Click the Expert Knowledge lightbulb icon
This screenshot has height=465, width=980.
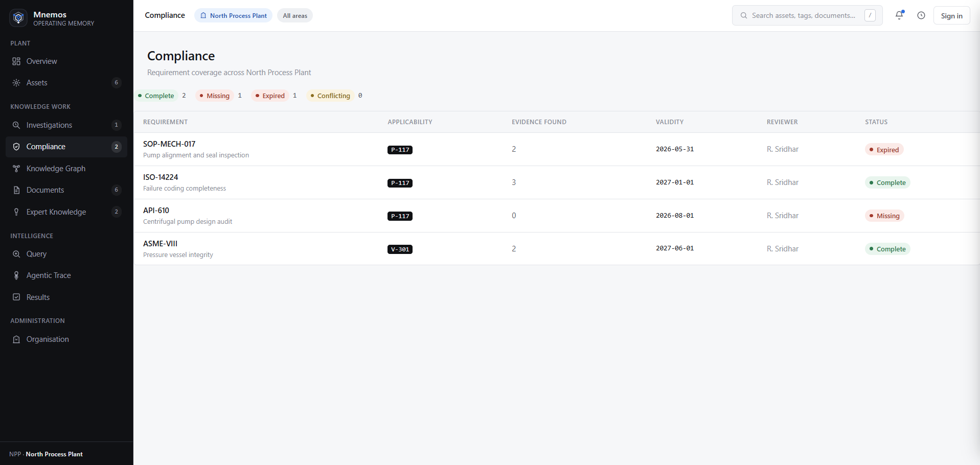click(16, 212)
